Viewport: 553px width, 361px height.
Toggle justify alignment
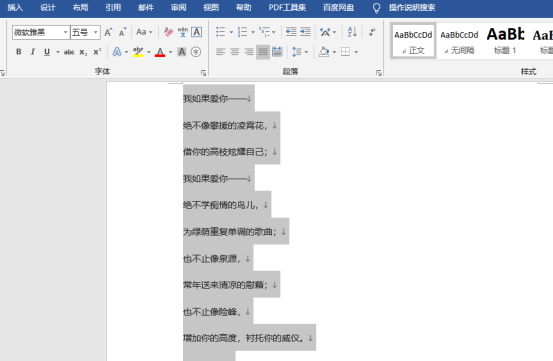pyautogui.click(x=263, y=52)
